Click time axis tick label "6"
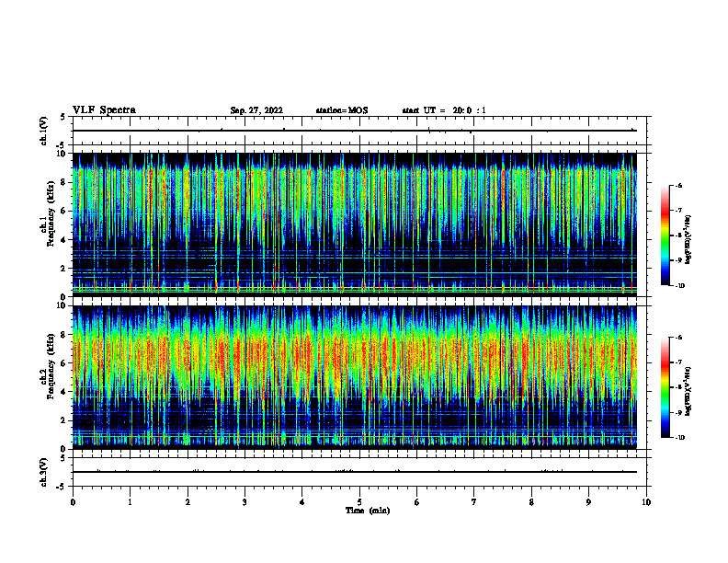 [417, 502]
